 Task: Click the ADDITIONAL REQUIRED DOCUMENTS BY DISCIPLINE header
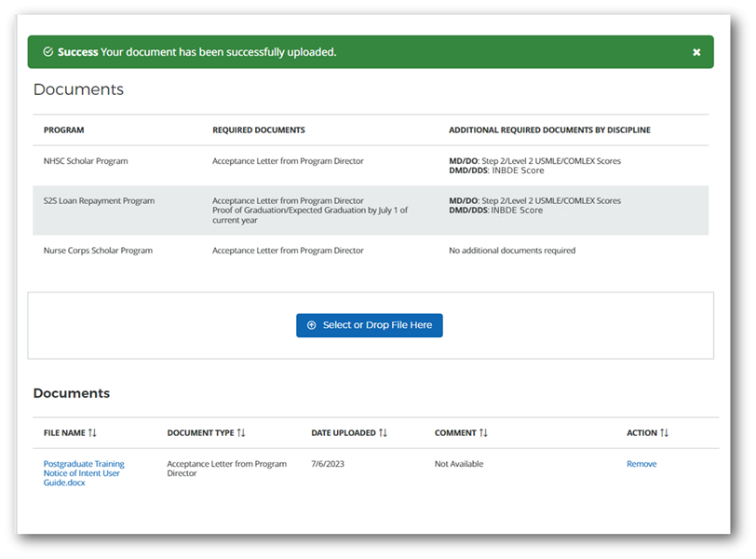point(549,130)
